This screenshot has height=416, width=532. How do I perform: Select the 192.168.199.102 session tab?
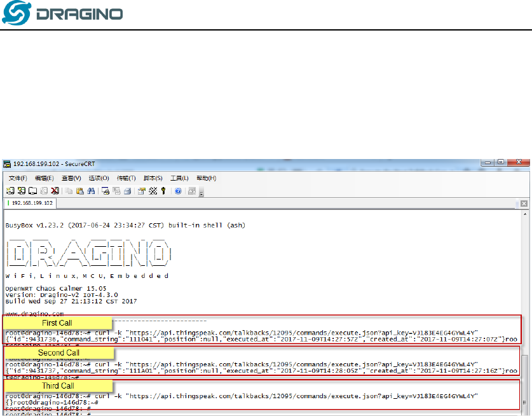click(x=30, y=203)
